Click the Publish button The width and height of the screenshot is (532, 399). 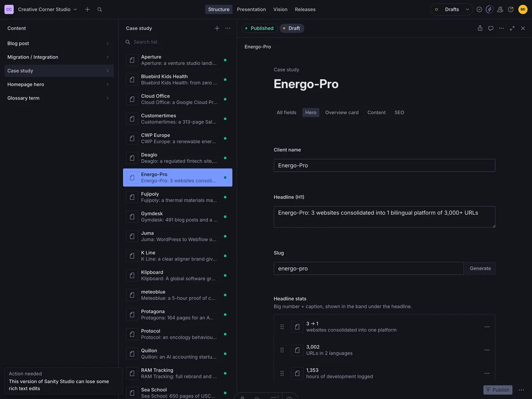(x=498, y=390)
